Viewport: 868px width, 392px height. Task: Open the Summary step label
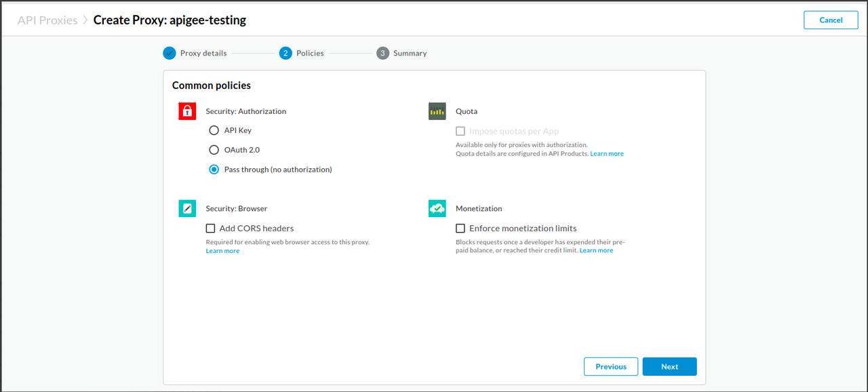click(x=410, y=53)
